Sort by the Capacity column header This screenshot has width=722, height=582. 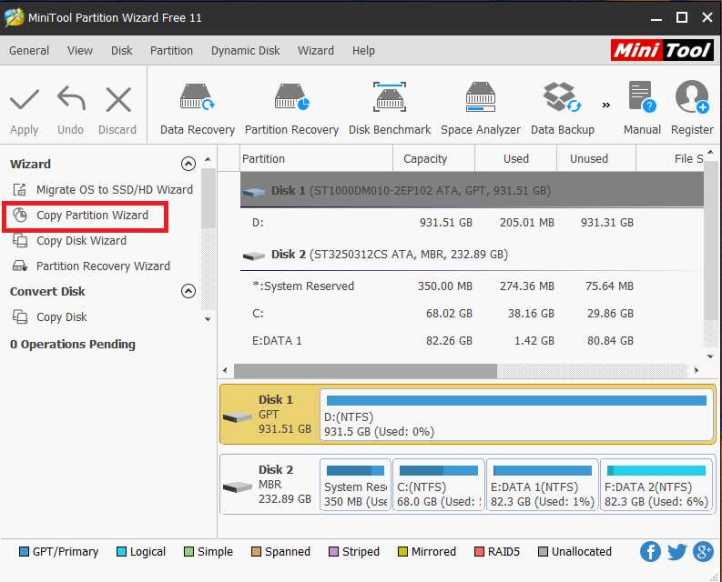pos(434,159)
